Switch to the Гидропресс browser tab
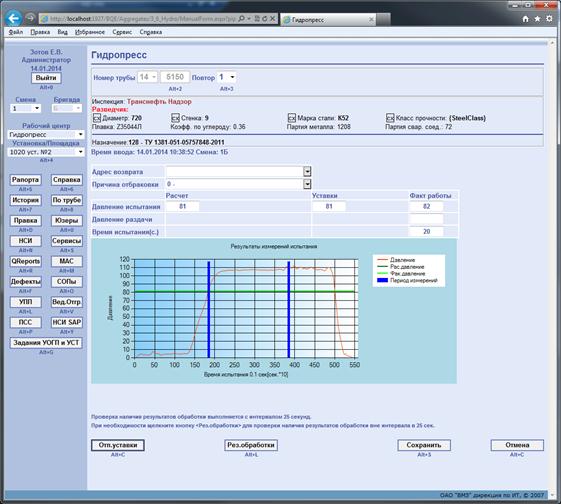Viewport: 561px width, 504px height. [x=327, y=20]
